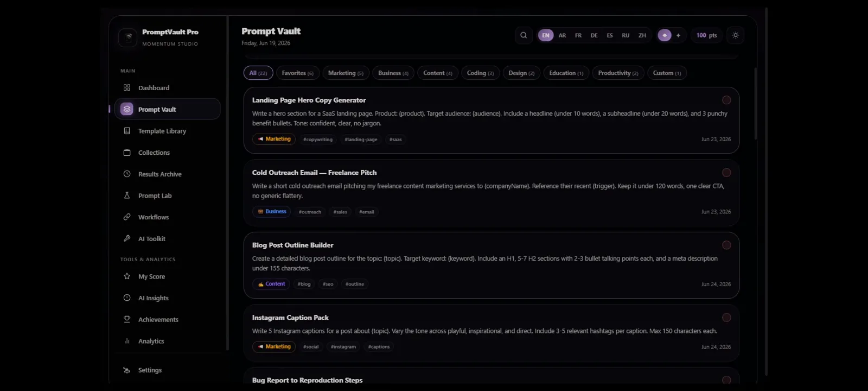Screen dimensions: 868x391
Task: Click the #captions tag
Action: [x=379, y=347]
